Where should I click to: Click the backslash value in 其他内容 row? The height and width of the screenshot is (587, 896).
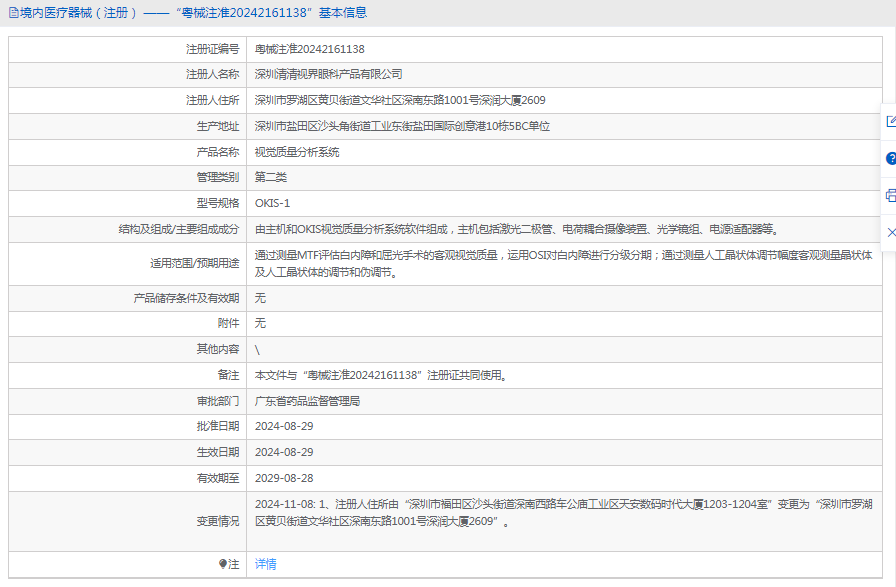click(x=257, y=350)
